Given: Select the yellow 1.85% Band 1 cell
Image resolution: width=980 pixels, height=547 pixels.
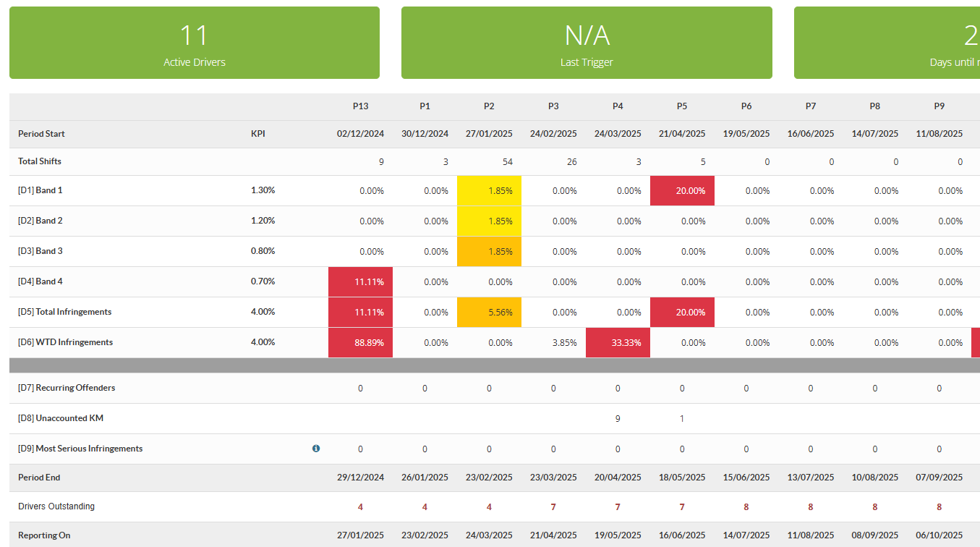Looking at the screenshot, I should click(x=489, y=191).
